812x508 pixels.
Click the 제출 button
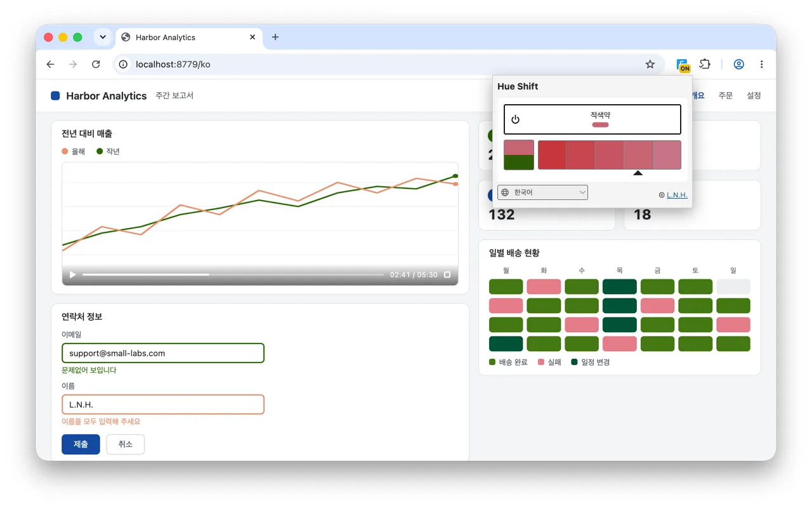click(x=81, y=444)
